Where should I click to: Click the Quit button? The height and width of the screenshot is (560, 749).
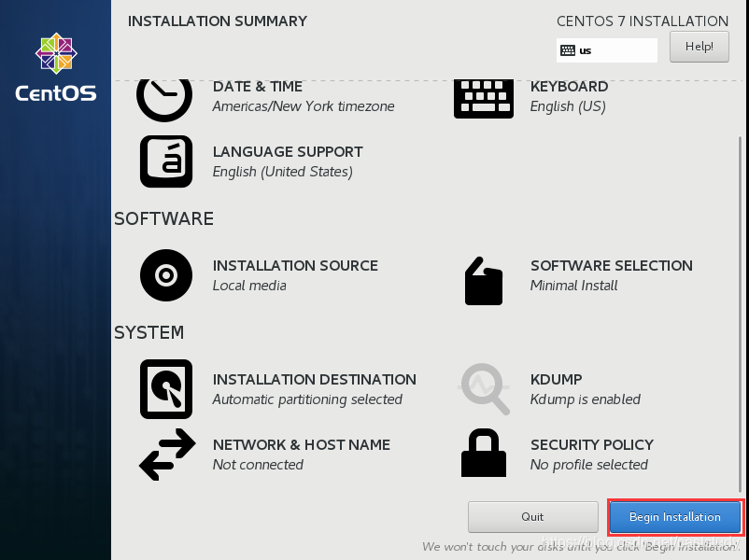click(532, 517)
